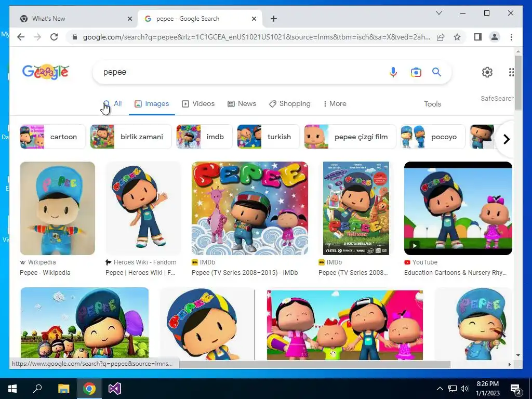Open File Explorer from the taskbar
This screenshot has width=532, height=399.
point(63,389)
